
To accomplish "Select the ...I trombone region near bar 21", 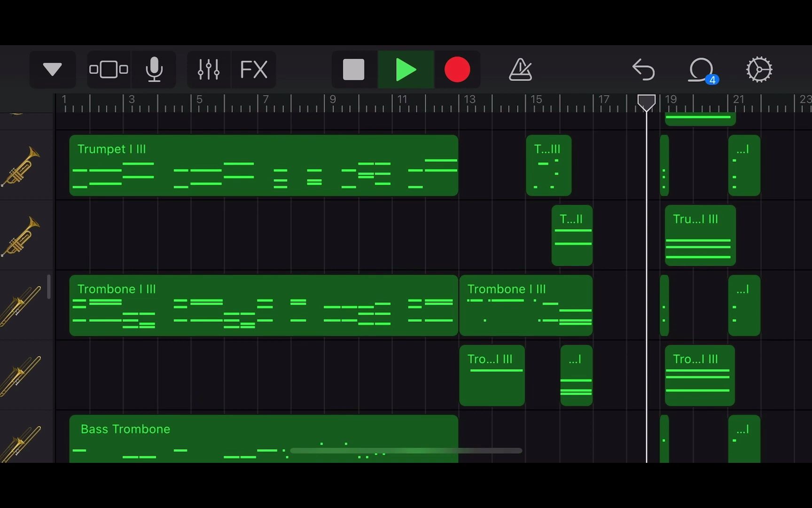I will tap(744, 306).
